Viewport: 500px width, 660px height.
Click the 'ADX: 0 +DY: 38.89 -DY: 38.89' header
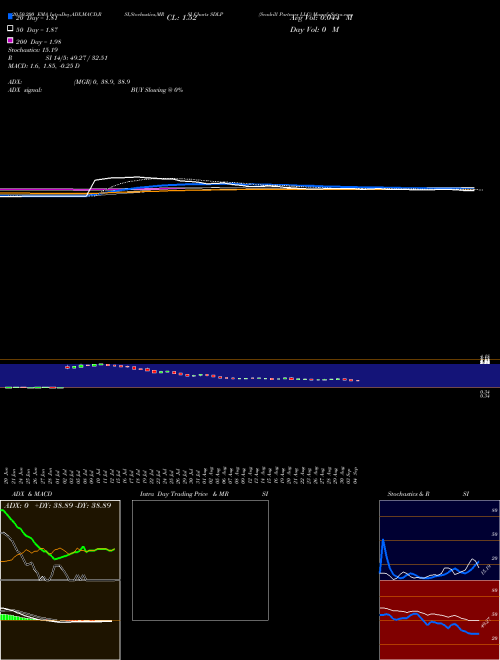click(x=57, y=505)
